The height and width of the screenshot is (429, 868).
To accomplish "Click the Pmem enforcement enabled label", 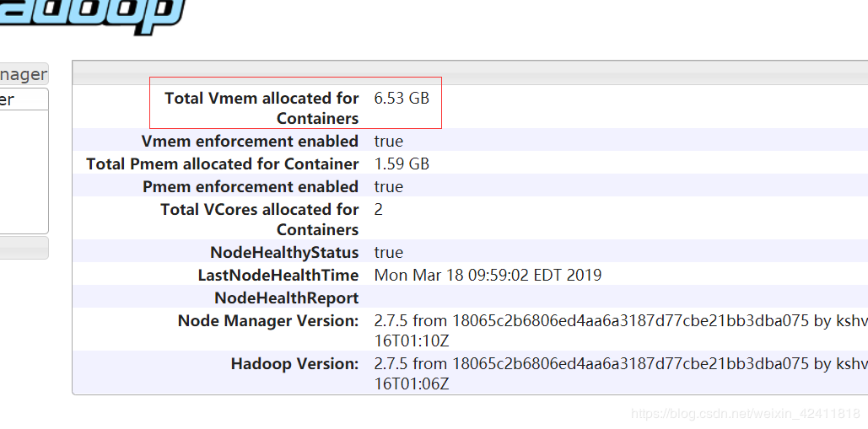I will pos(251,186).
